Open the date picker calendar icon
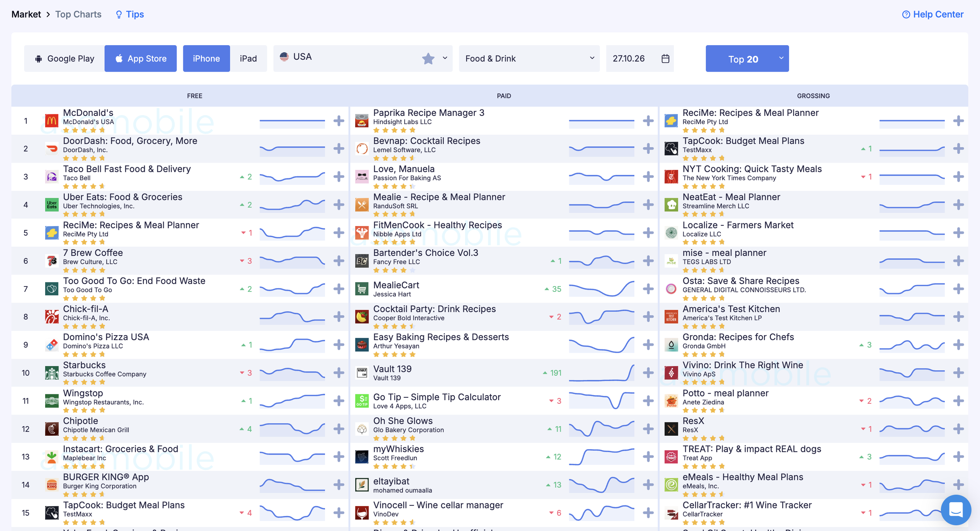980x531 pixels. coord(665,59)
